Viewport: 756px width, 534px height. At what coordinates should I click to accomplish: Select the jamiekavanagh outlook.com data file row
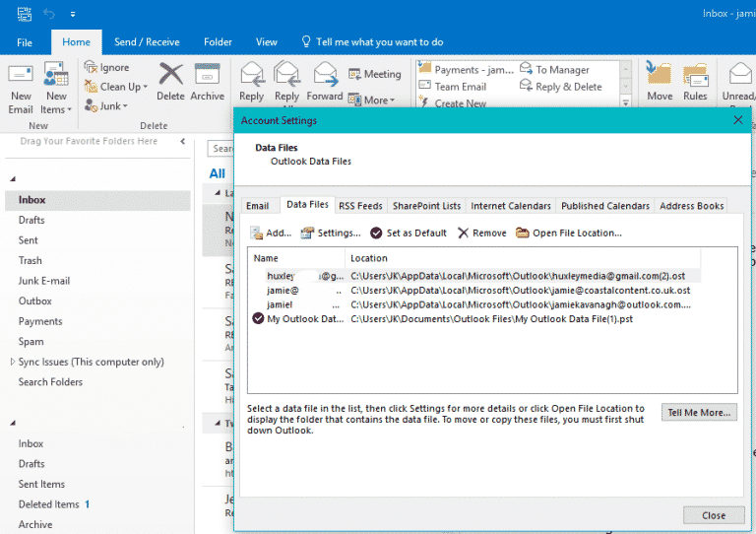pos(474,304)
